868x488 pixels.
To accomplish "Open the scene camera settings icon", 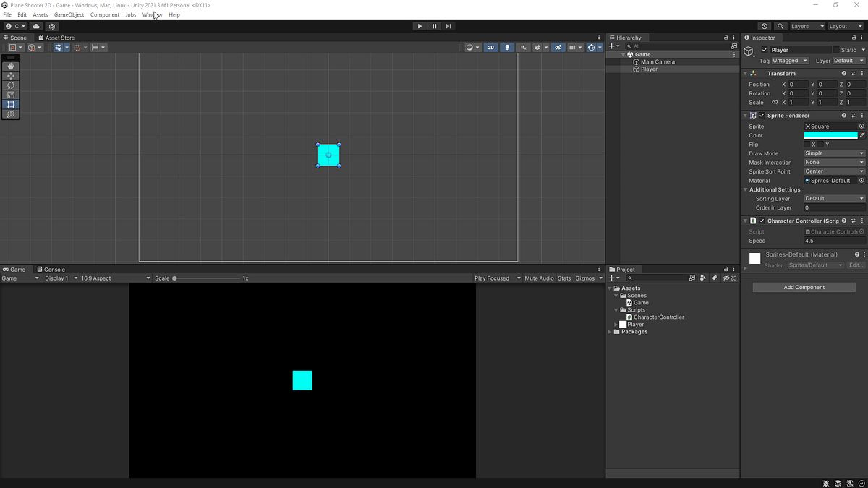I will point(574,47).
